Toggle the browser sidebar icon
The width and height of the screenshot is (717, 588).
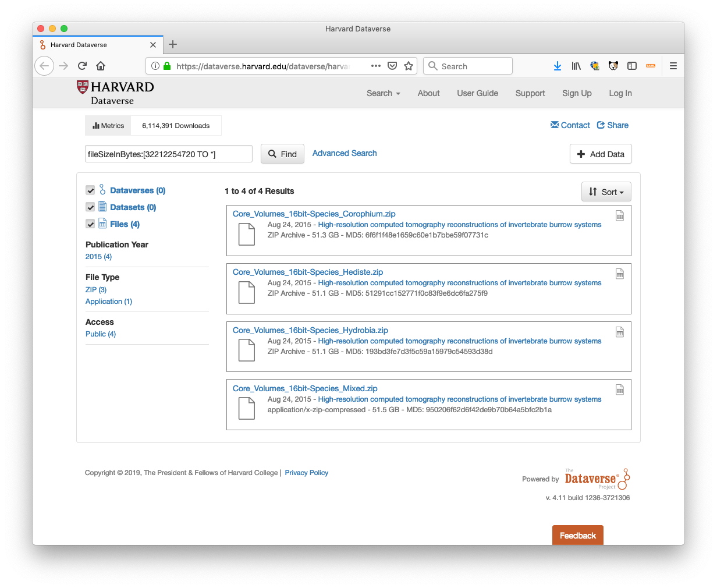click(632, 66)
